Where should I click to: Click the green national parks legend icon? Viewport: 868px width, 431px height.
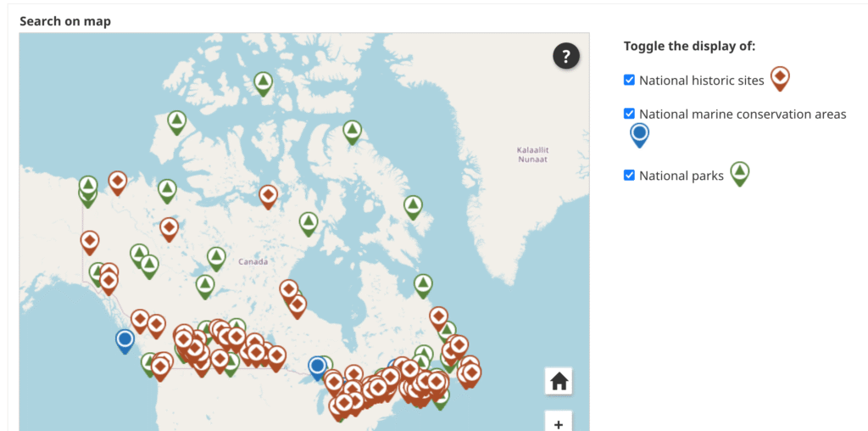point(740,172)
